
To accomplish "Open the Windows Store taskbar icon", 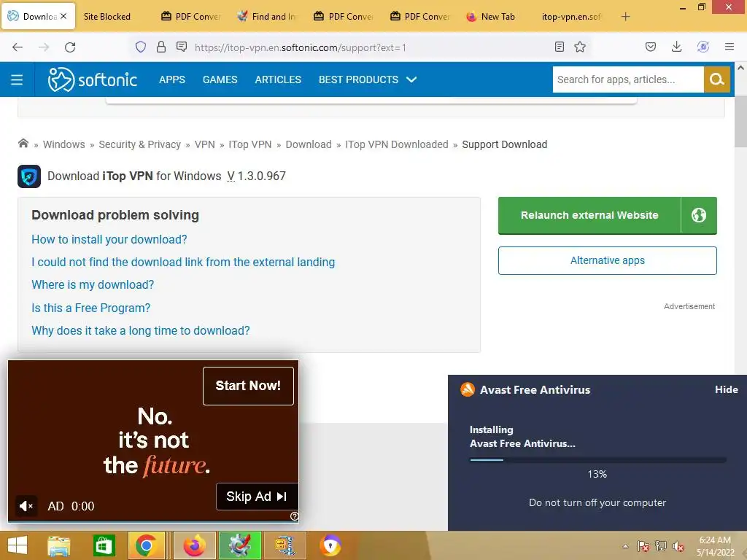I will (x=103, y=545).
